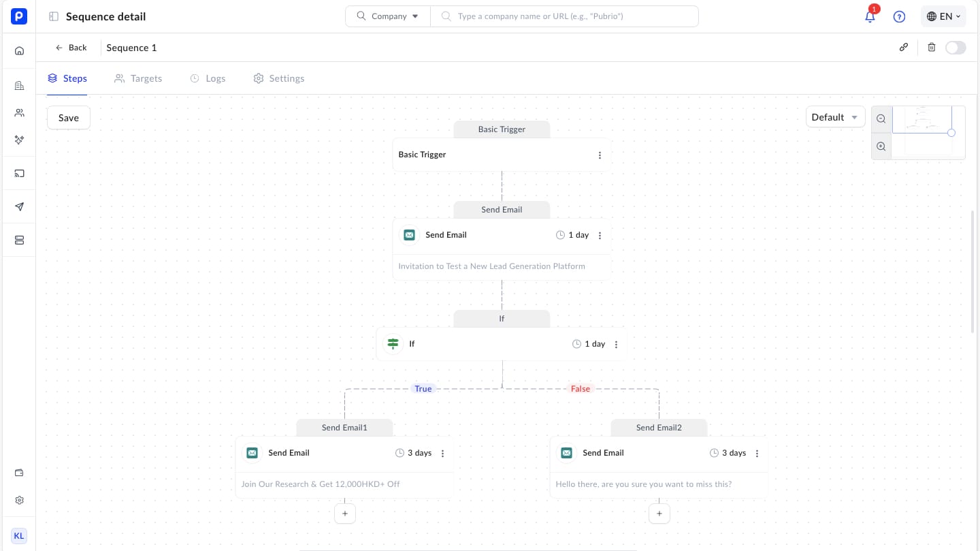Add step below Send Email1 node
980x551 pixels.
tap(345, 514)
